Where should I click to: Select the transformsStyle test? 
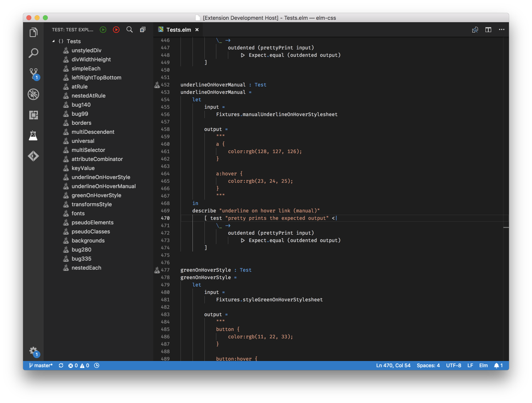click(x=91, y=205)
